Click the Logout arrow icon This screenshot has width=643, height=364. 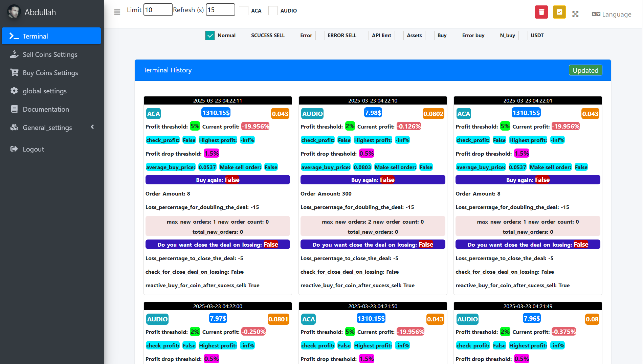pyautogui.click(x=14, y=149)
